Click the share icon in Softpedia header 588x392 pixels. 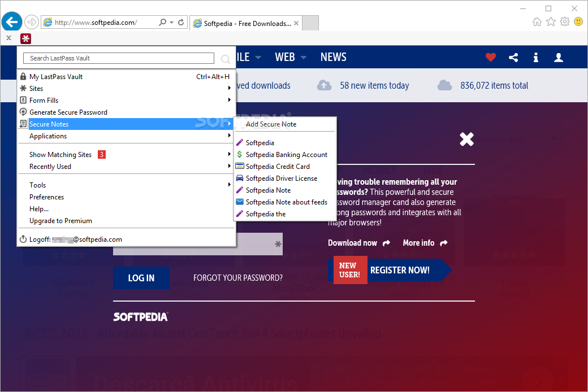pyautogui.click(x=513, y=58)
